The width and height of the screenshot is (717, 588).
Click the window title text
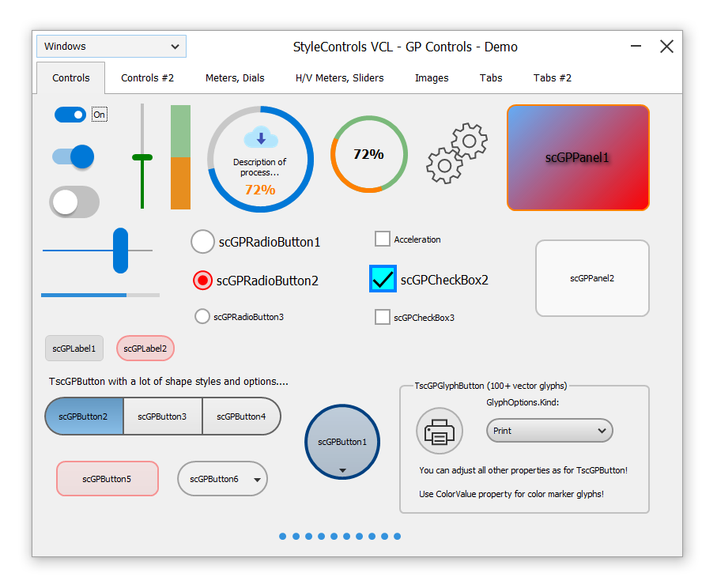tap(406, 47)
